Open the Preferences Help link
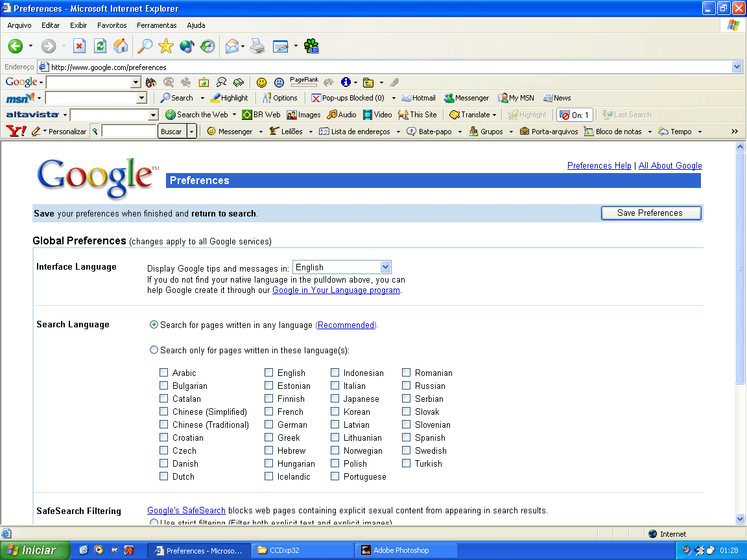This screenshot has height=560, width=747. point(599,165)
